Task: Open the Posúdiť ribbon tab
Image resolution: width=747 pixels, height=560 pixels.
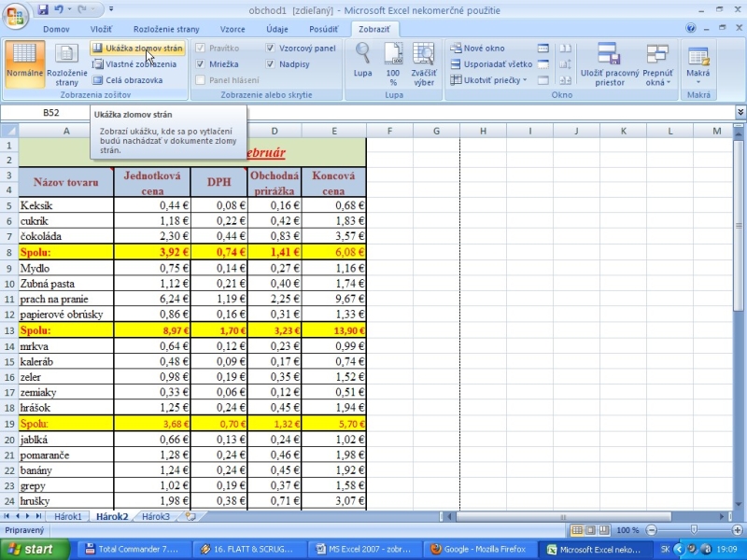Action: [x=323, y=29]
